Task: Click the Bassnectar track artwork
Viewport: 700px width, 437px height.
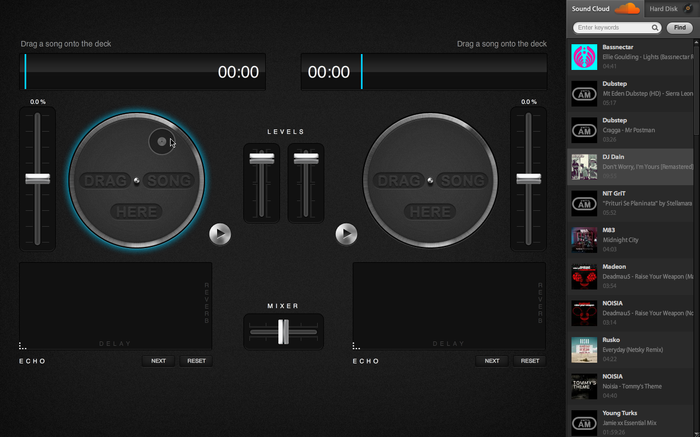Action: point(584,57)
